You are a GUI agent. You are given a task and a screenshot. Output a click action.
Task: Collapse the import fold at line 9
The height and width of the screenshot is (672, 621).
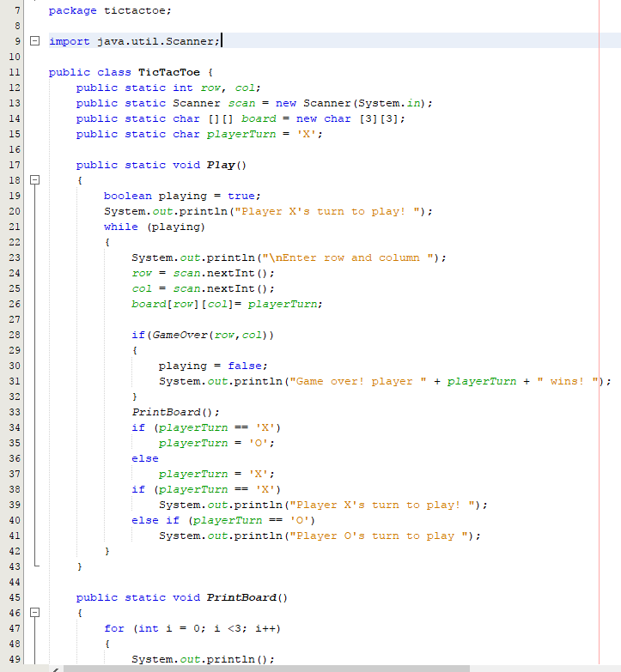[34, 41]
